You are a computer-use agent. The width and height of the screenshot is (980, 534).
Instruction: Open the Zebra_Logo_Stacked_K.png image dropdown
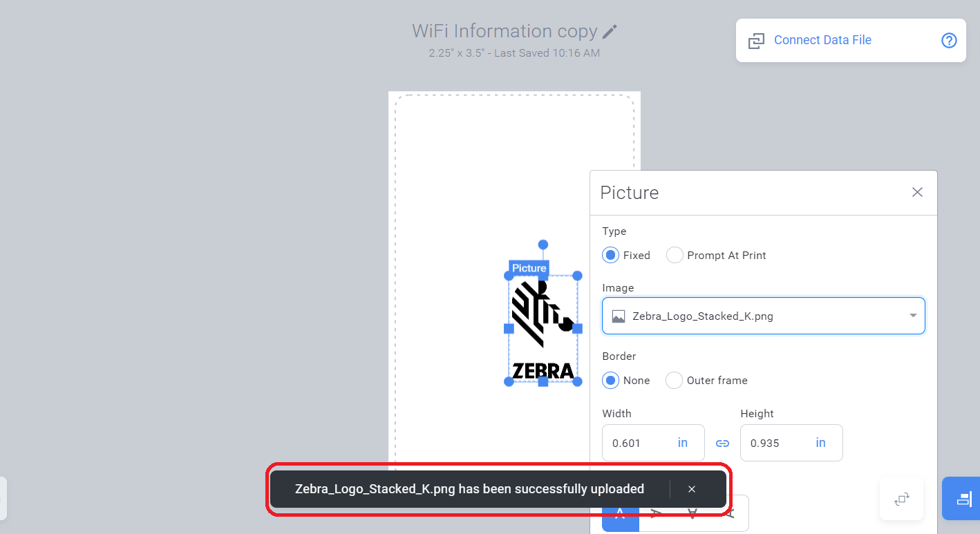(x=912, y=316)
